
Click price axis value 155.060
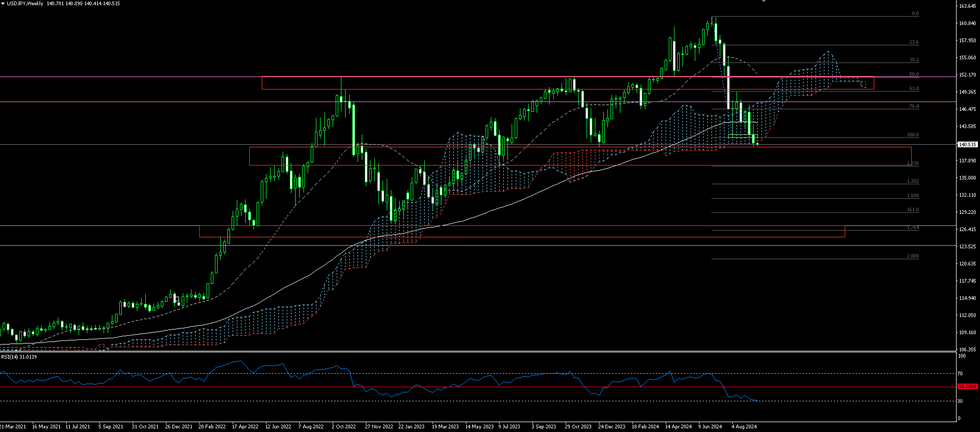click(x=968, y=58)
